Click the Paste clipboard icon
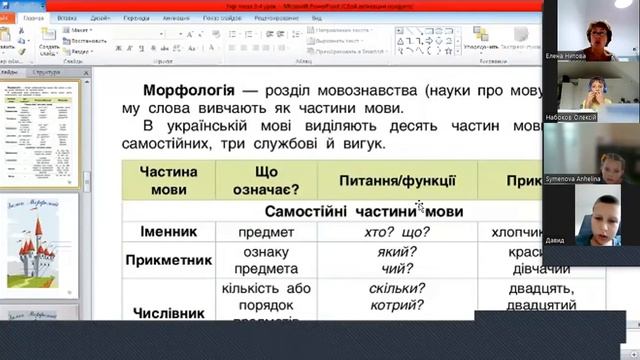640x360 pixels. [x=5, y=35]
